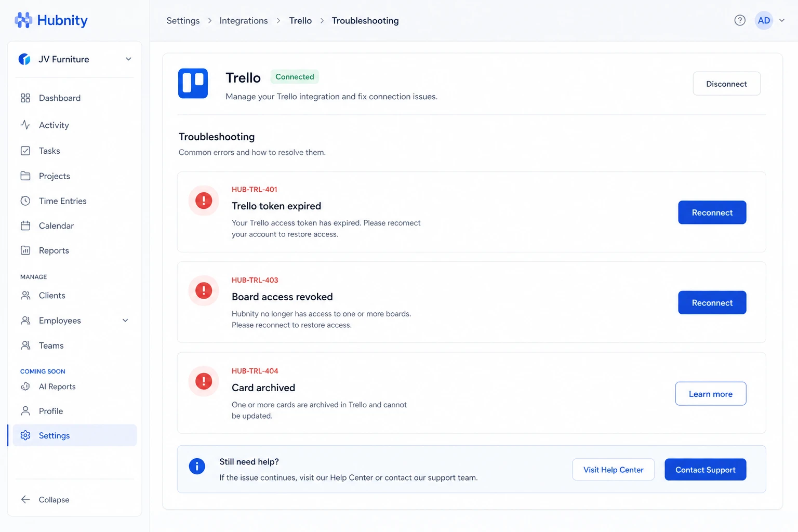Image resolution: width=798 pixels, height=532 pixels.
Task: Click the Troubleshooting breadcrumb
Action: pyautogui.click(x=365, y=21)
